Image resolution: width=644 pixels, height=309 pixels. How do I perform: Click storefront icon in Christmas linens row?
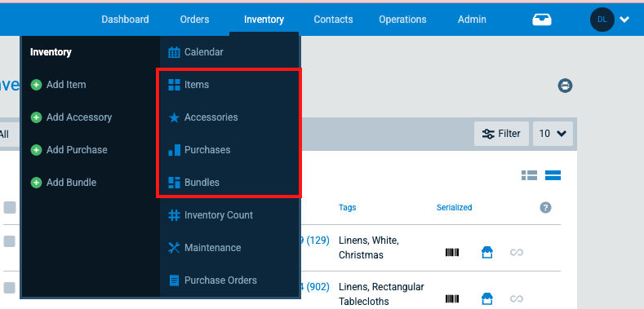tap(487, 253)
